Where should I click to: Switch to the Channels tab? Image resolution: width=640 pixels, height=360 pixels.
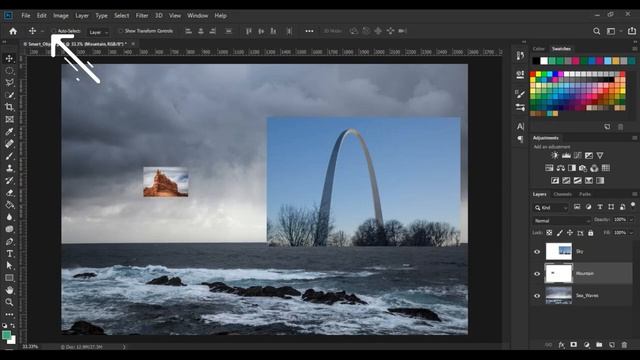pyautogui.click(x=562, y=194)
